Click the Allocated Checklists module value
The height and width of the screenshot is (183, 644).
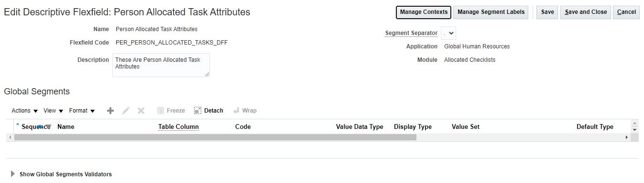pyautogui.click(x=469, y=60)
